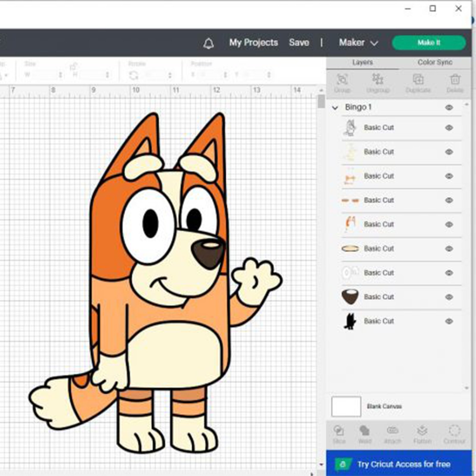This screenshot has height=476, width=476.
Task: Select the Slice tool
Action: 339,434
